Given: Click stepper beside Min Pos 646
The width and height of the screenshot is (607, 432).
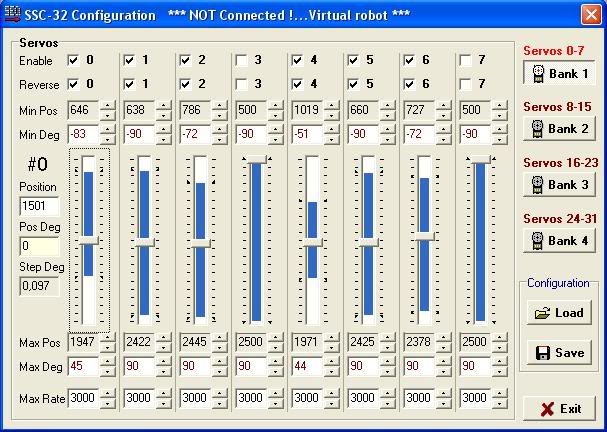Looking at the screenshot, I should [x=108, y=110].
